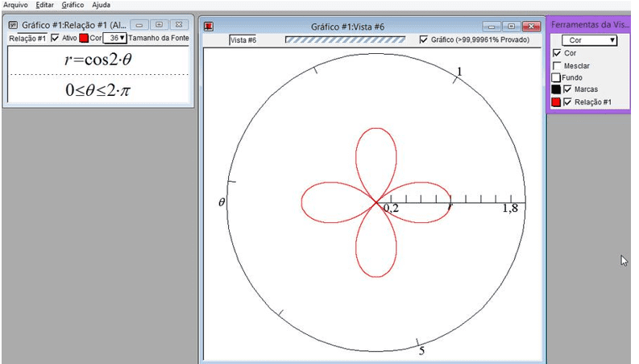
Task: Maximize the Gráfico #1:Relação #1 window
Action: click(x=160, y=25)
